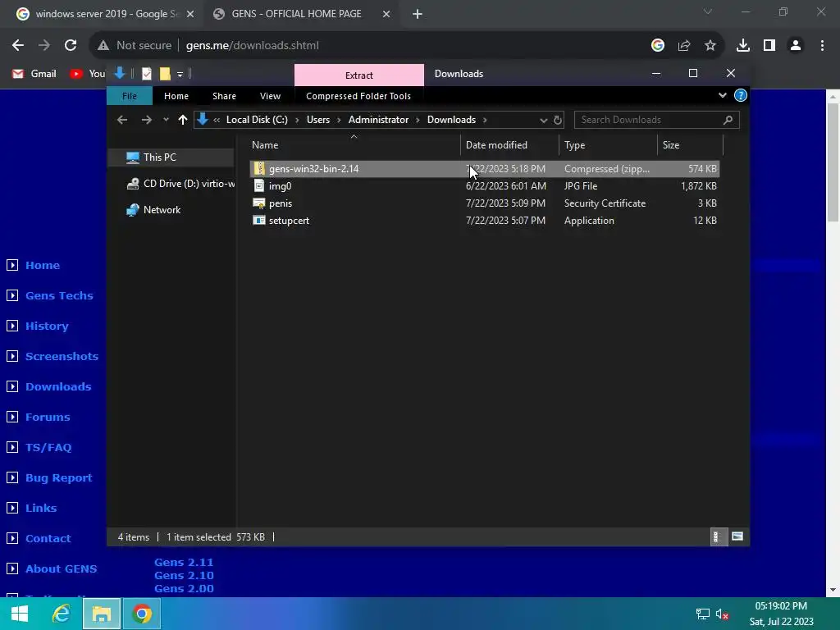840x630 pixels.
Task: Click the Chrome taskbar icon
Action: pos(142,614)
